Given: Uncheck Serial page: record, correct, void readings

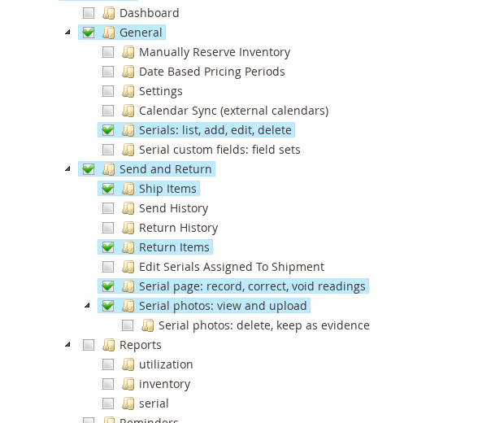Looking at the screenshot, I should [108, 286].
